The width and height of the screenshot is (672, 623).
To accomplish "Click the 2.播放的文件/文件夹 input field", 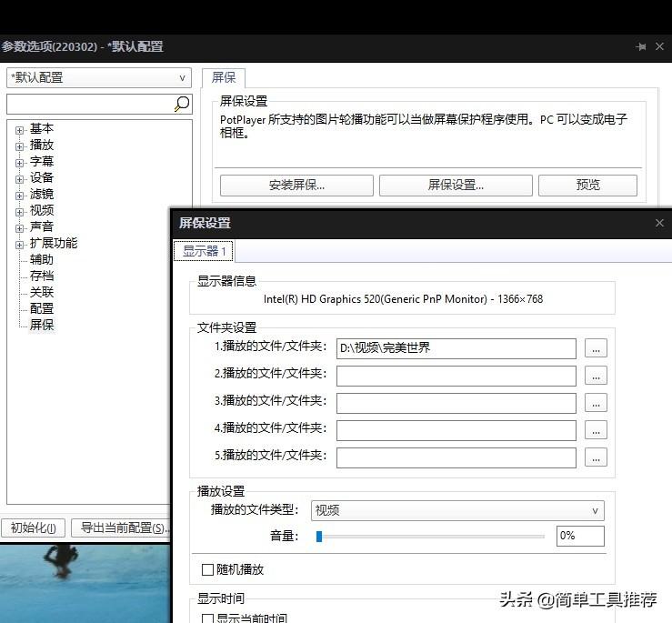I will (x=456, y=376).
